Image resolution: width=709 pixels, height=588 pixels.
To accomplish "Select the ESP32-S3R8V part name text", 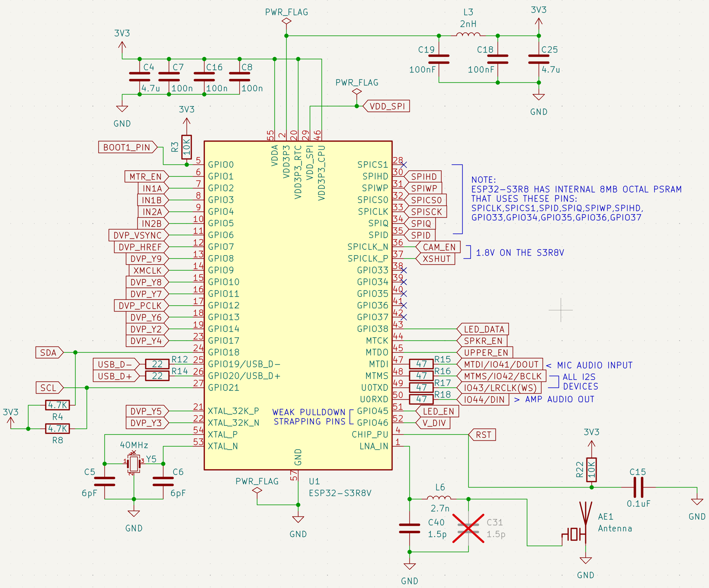I will (x=340, y=493).
